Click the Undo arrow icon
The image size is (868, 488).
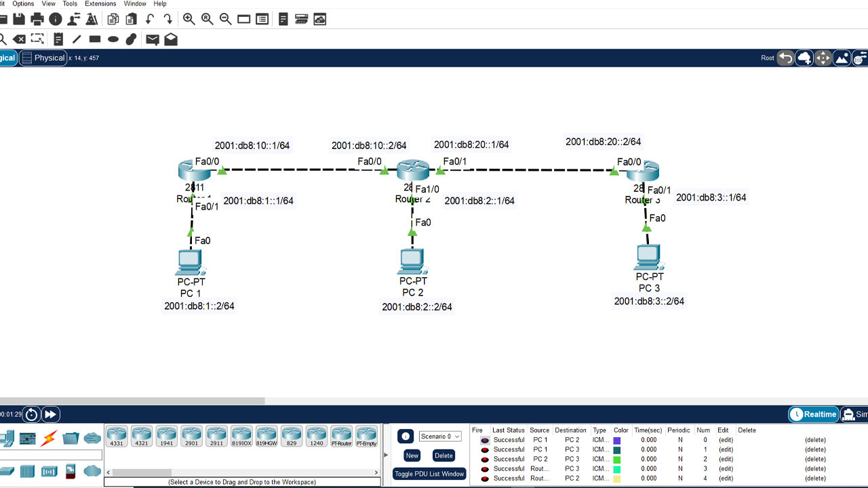(x=149, y=19)
